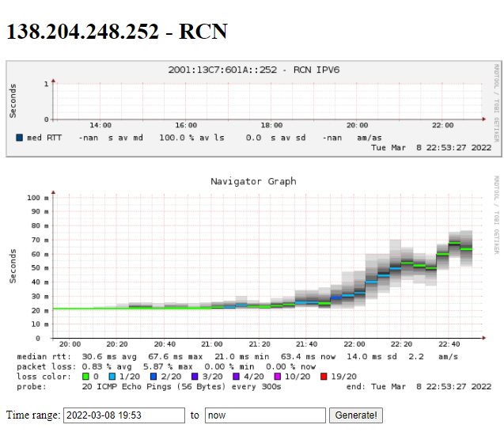Click the Navigator Graph title
This screenshot has width=504, height=436.
coord(253,181)
